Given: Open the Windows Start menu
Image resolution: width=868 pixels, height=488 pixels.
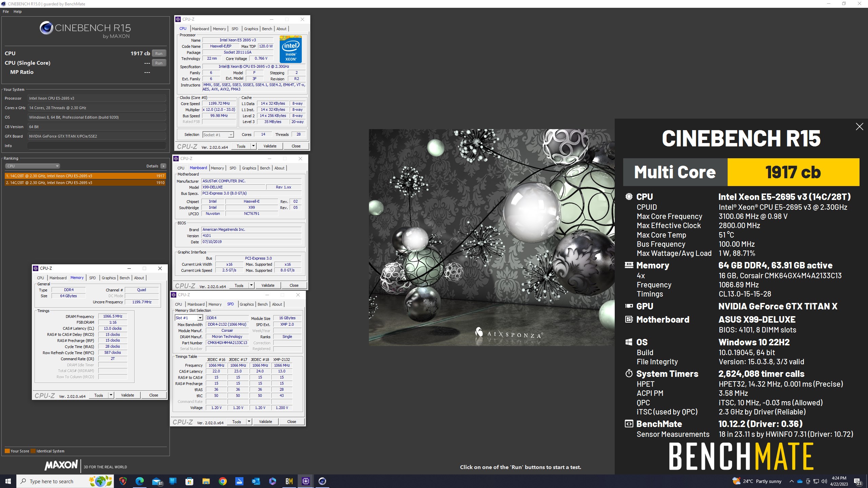Looking at the screenshot, I should (x=8, y=481).
